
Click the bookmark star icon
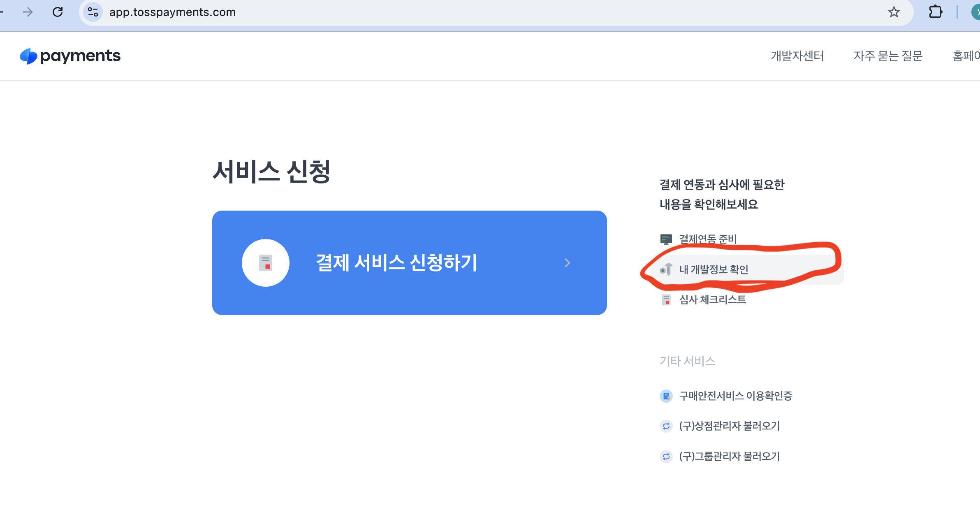(894, 12)
